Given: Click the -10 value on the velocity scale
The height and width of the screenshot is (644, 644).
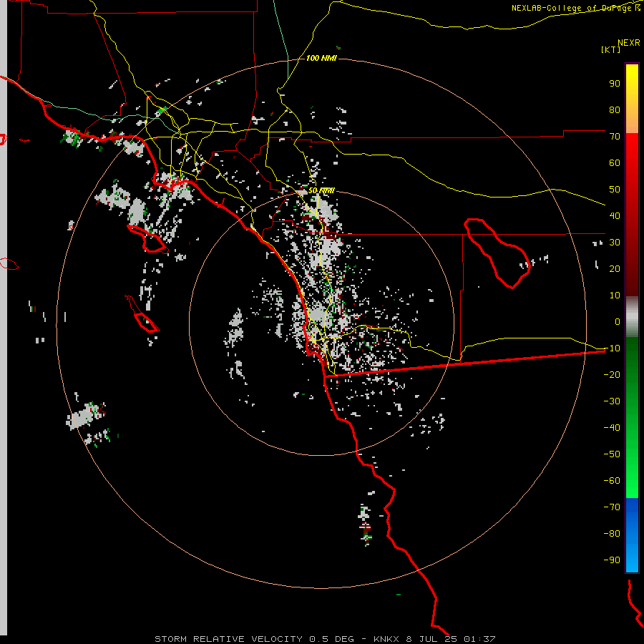Looking at the screenshot, I should [x=612, y=348].
